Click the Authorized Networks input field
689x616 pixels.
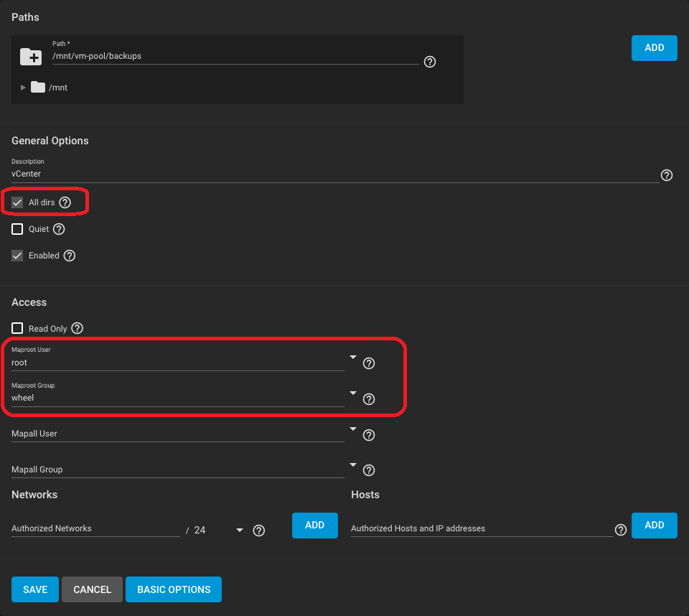pos(95,529)
